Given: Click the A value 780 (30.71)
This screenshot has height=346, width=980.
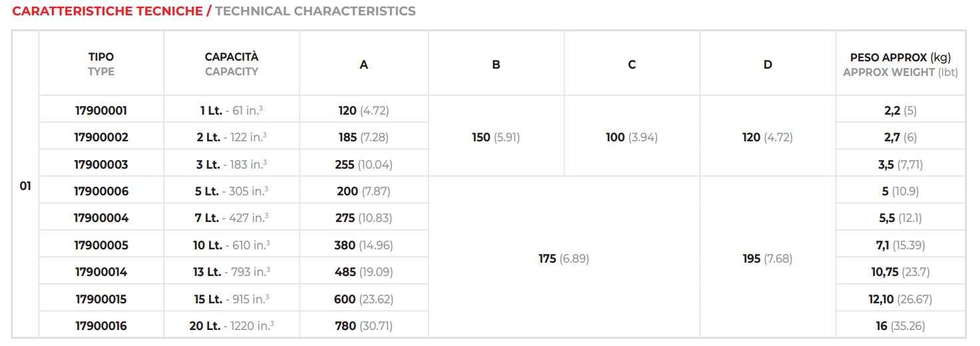Looking at the screenshot, I should 364,326.
